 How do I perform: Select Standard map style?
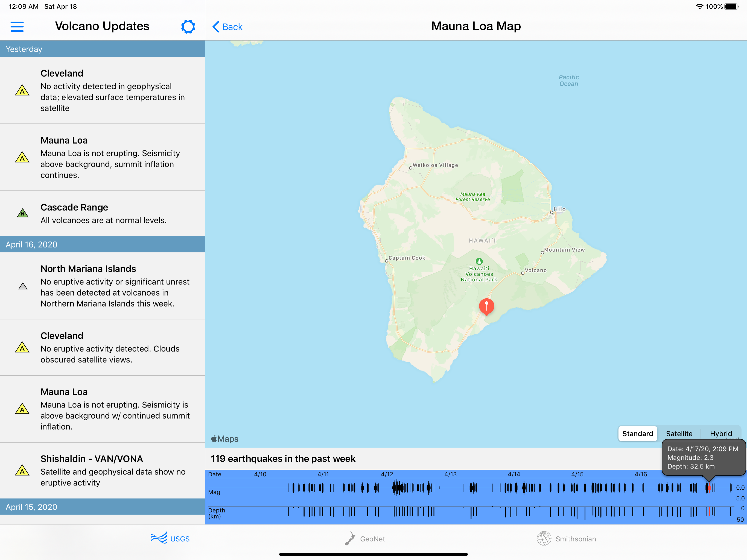638,434
